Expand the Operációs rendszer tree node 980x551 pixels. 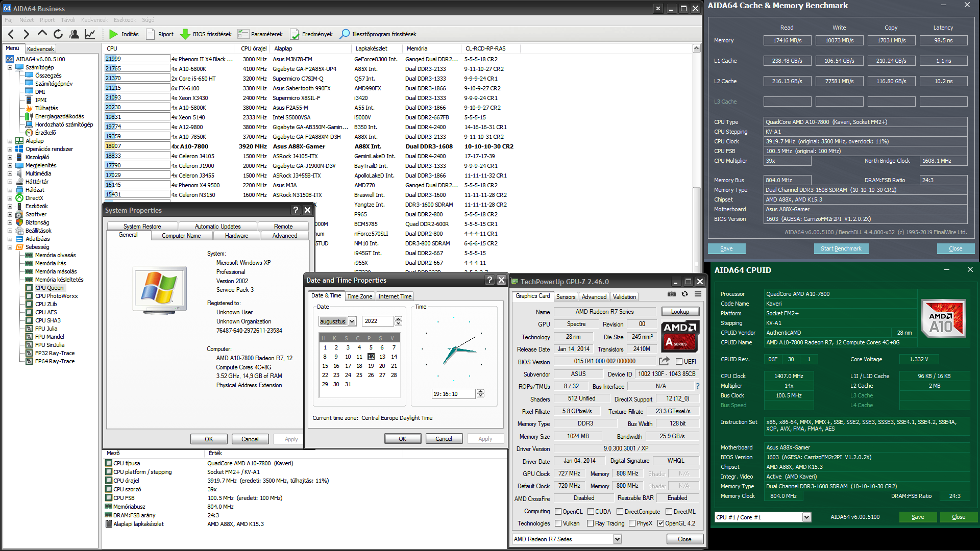10,149
